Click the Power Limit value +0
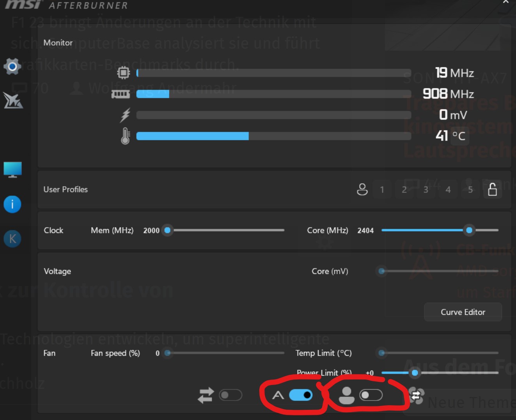The height and width of the screenshot is (420, 516). pyautogui.click(x=370, y=373)
